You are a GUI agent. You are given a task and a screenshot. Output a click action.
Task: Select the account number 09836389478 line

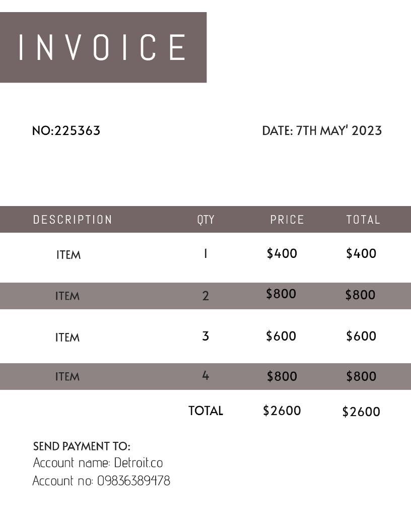point(101,481)
